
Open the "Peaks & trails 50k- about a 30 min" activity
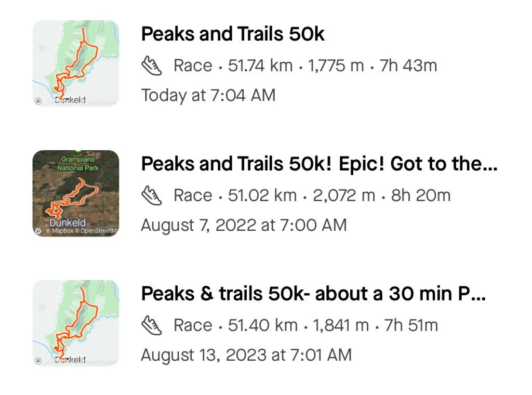[x=313, y=294]
